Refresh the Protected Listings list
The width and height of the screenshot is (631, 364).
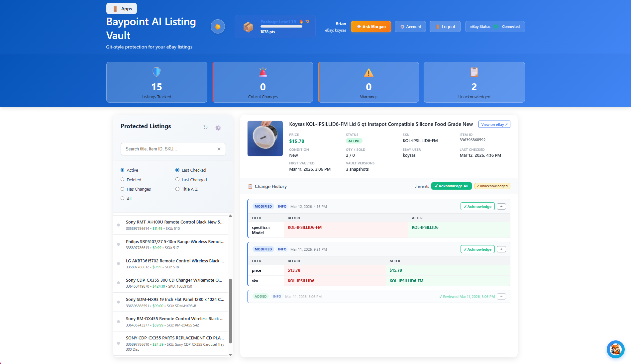[205, 127]
